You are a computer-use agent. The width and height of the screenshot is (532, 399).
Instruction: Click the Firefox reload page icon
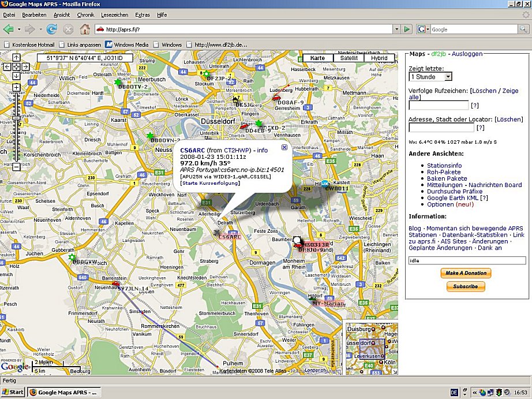(x=51, y=29)
